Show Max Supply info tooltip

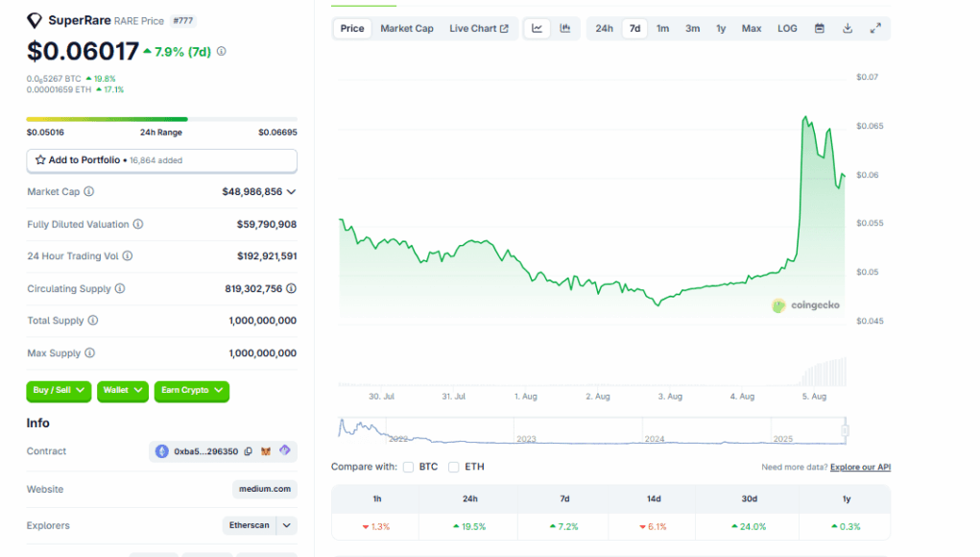click(90, 352)
